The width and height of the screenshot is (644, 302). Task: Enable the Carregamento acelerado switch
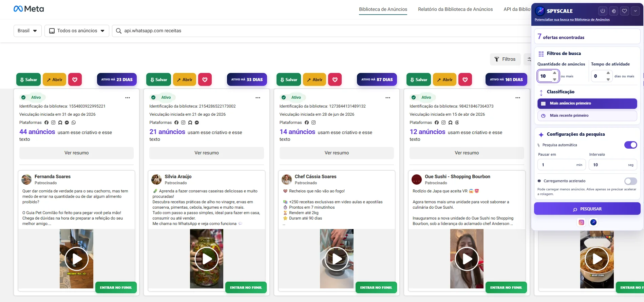tap(631, 181)
